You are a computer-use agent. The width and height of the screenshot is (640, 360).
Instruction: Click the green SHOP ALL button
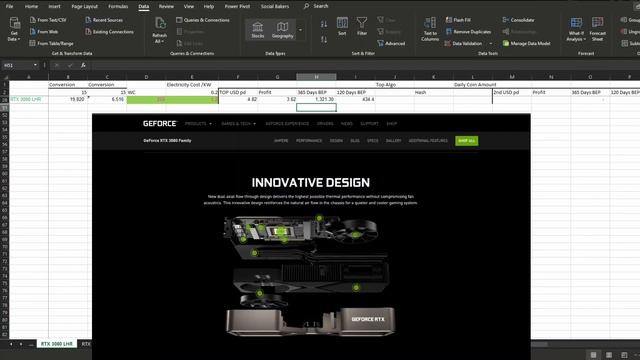(x=467, y=141)
